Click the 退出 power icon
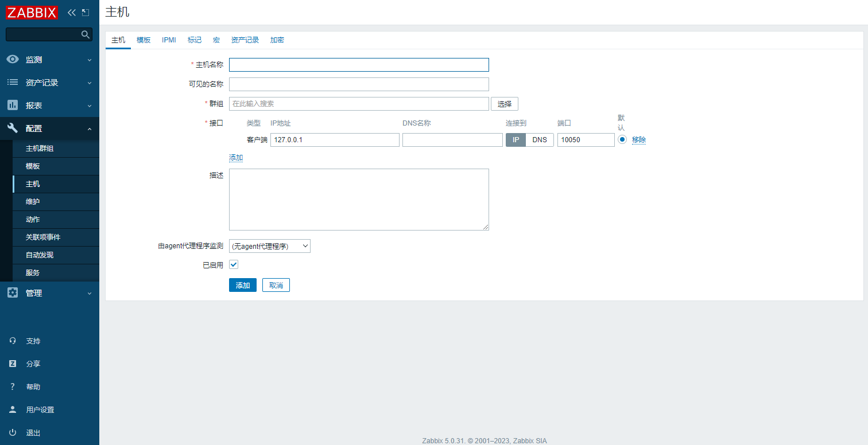 (13, 432)
